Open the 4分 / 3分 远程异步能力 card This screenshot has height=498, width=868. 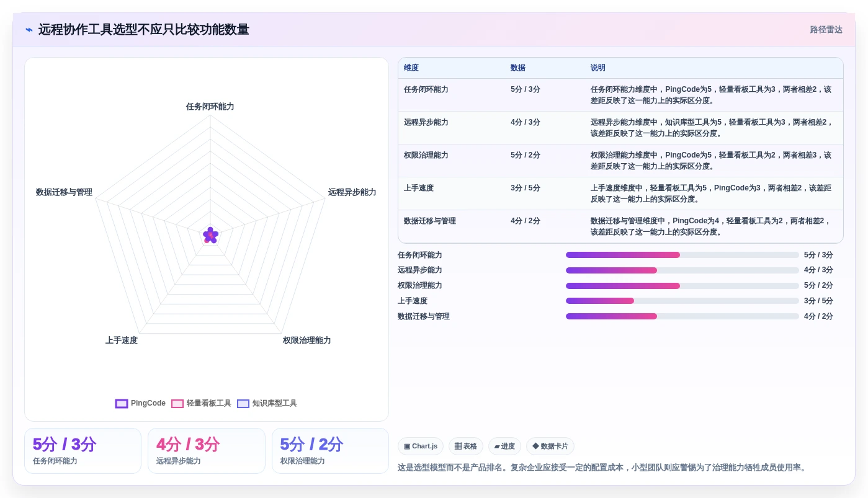pos(207,451)
